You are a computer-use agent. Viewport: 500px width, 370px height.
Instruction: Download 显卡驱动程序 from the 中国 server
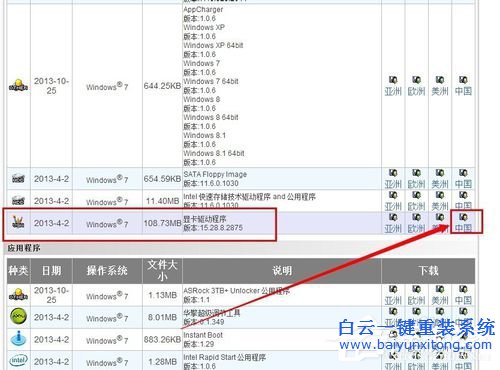click(463, 223)
